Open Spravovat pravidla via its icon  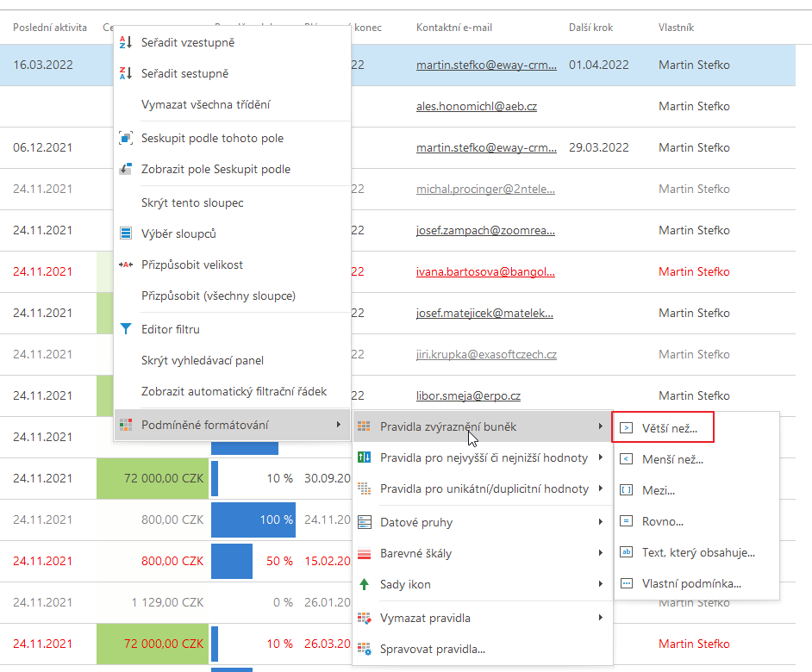pos(365,650)
